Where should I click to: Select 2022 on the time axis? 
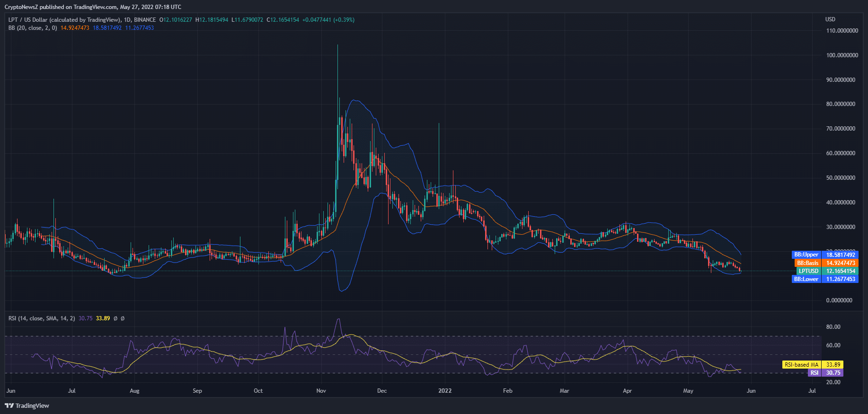pos(445,391)
